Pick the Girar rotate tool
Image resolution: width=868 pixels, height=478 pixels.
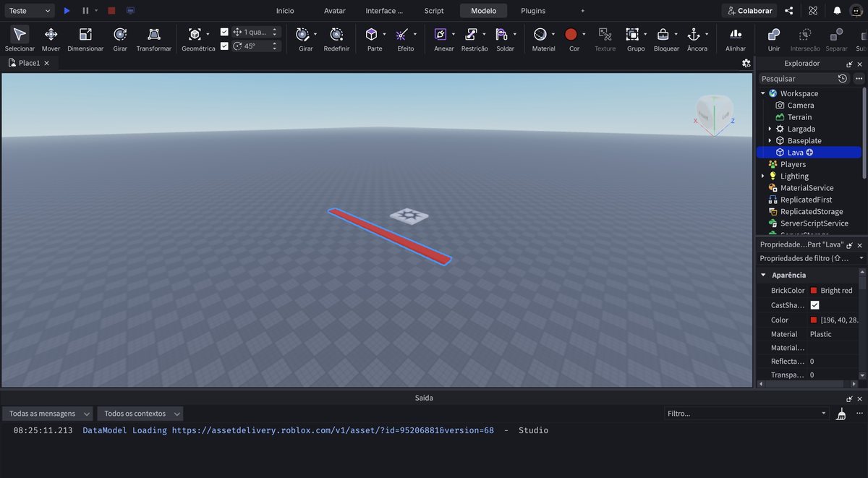pyautogui.click(x=120, y=38)
